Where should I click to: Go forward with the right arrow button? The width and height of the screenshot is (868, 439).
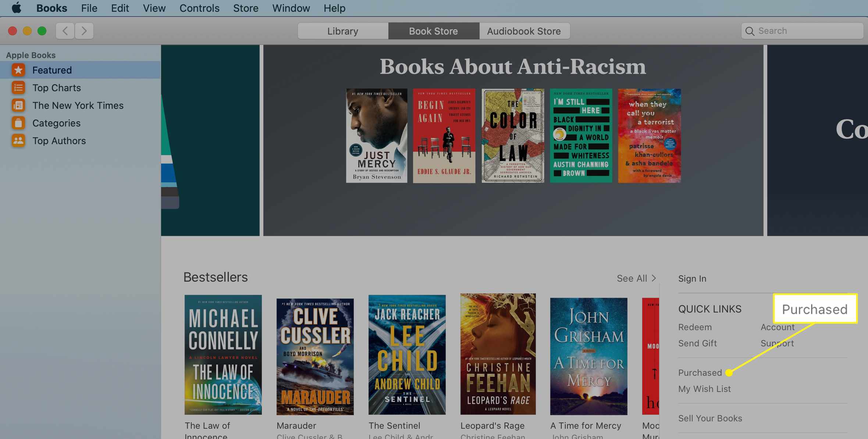[84, 31]
